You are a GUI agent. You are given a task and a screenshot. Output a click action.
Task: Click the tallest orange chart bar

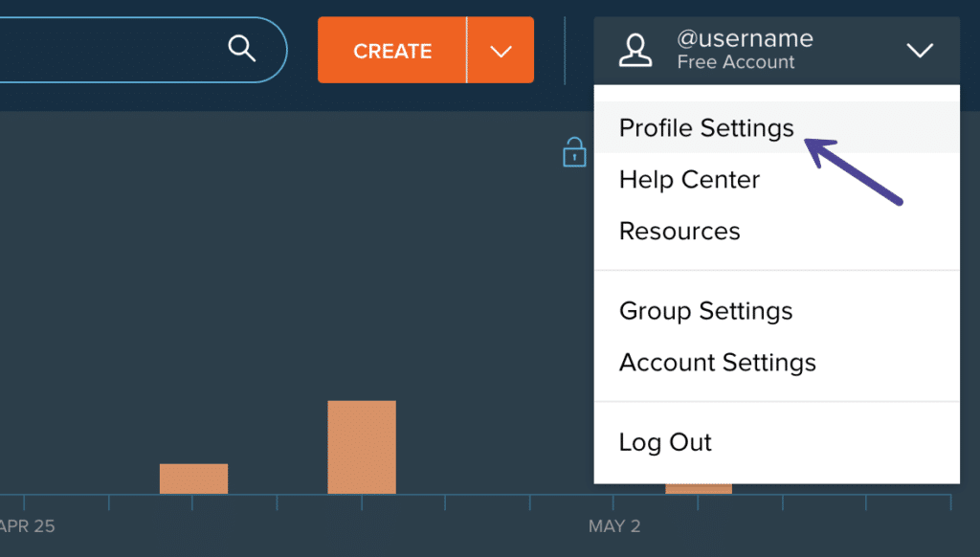(362, 447)
